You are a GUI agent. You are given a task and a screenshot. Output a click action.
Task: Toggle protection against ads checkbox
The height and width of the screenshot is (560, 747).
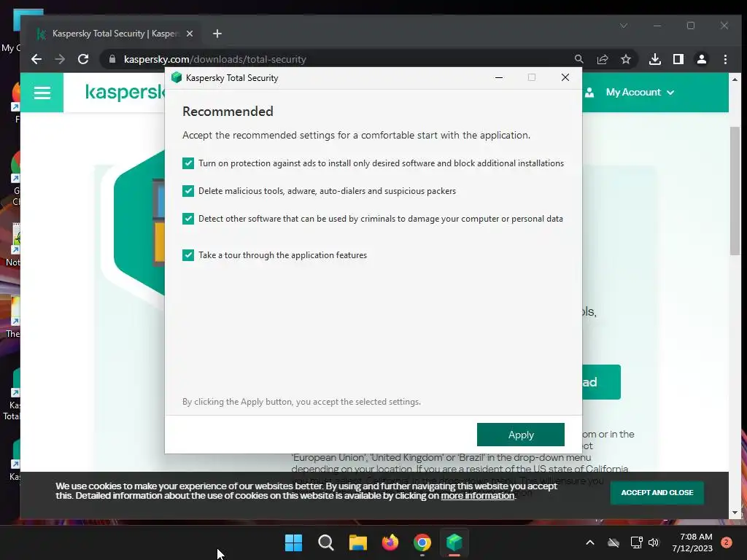(188, 163)
